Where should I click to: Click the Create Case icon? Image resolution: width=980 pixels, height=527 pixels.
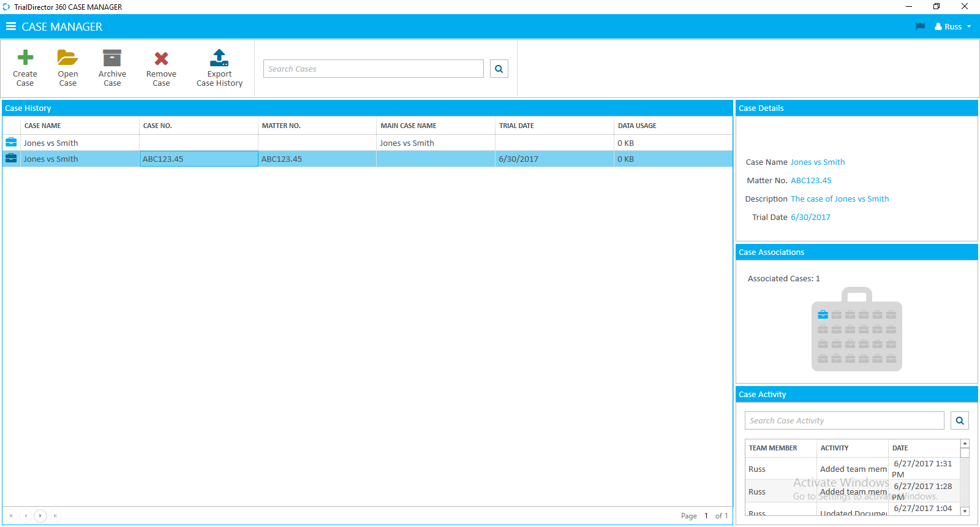point(25,58)
